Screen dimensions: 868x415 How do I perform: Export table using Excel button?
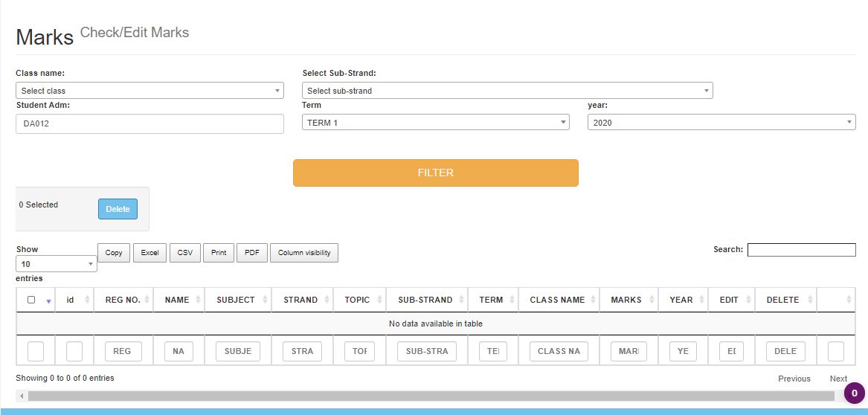coord(150,253)
